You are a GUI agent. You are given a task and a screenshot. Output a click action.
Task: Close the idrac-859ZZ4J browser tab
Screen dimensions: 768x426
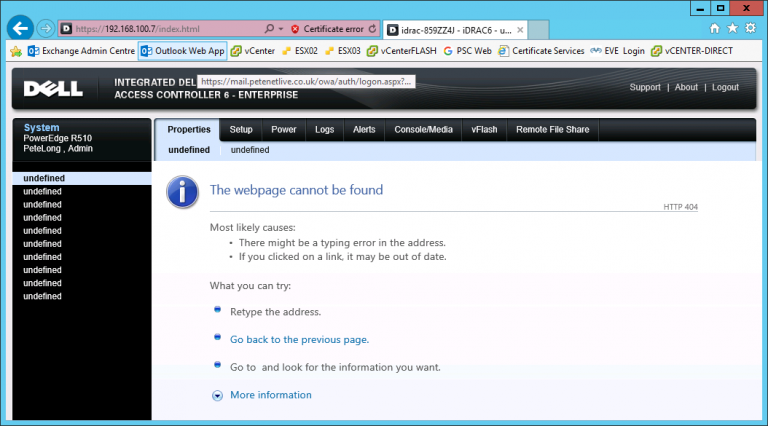[520, 30]
